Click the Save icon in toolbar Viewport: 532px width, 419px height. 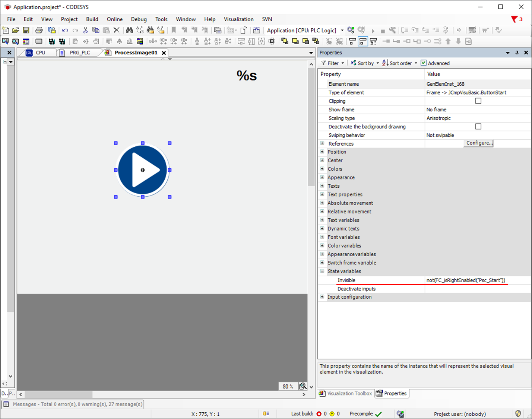[x=26, y=30]
